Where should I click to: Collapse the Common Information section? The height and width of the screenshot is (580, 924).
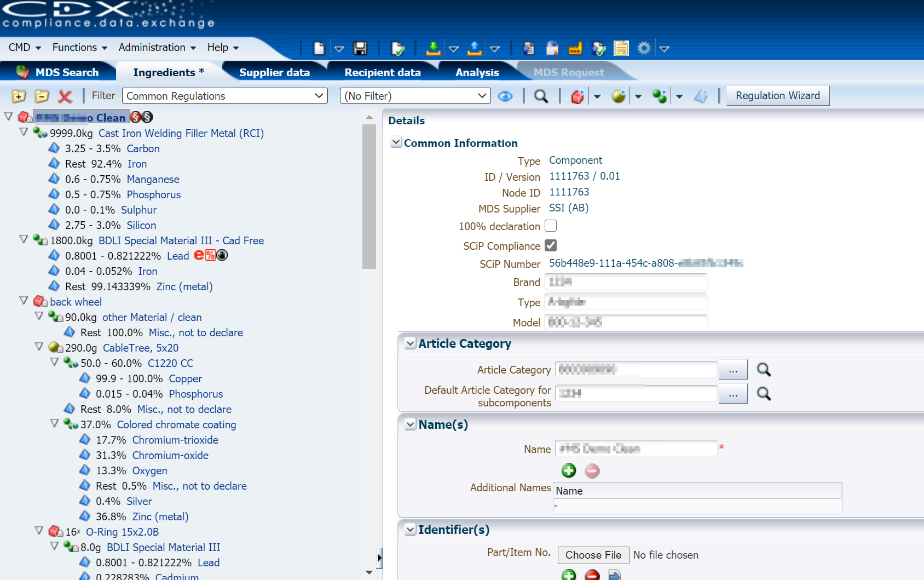(x=396, y=142)
